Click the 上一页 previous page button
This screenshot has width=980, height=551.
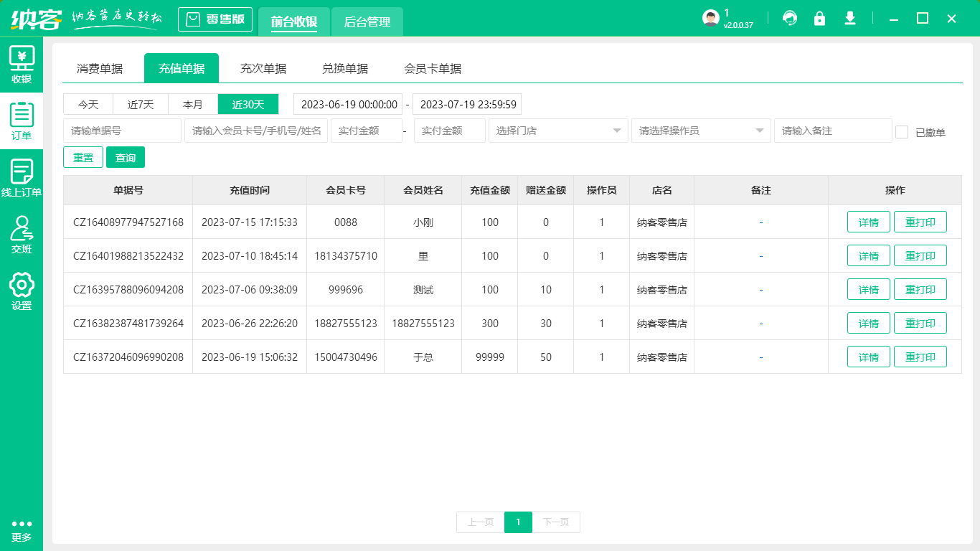(x=481, y=522)
